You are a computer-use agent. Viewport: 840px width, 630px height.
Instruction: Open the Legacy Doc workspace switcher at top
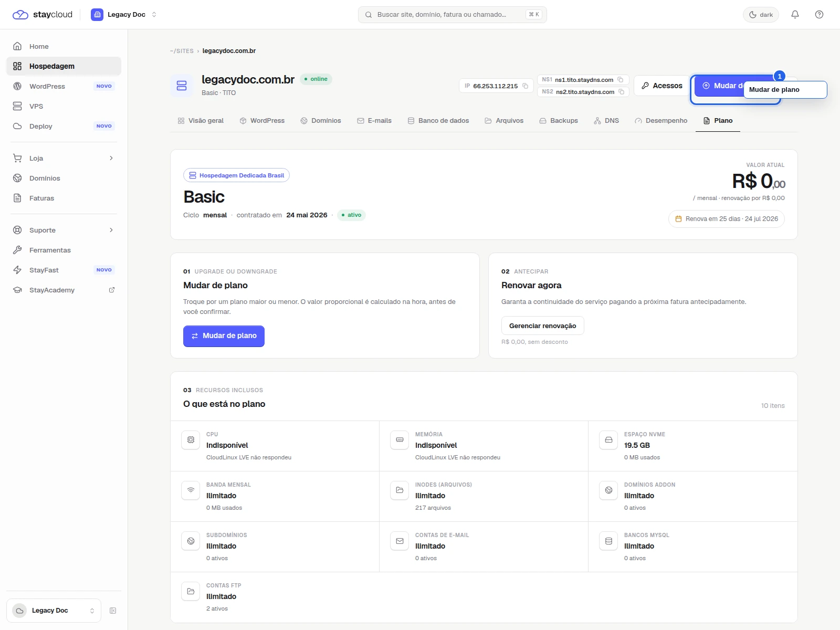[x=124, y=15]
